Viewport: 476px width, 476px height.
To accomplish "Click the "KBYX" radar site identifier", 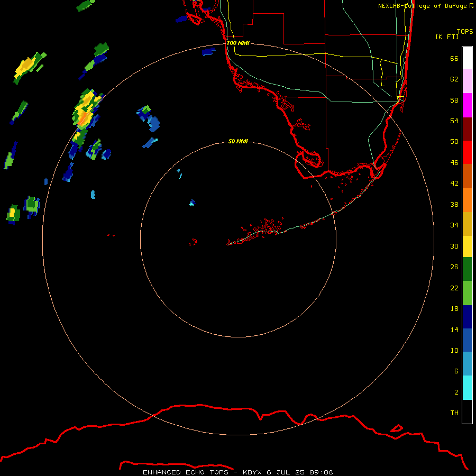I will [x=252, y=472].
